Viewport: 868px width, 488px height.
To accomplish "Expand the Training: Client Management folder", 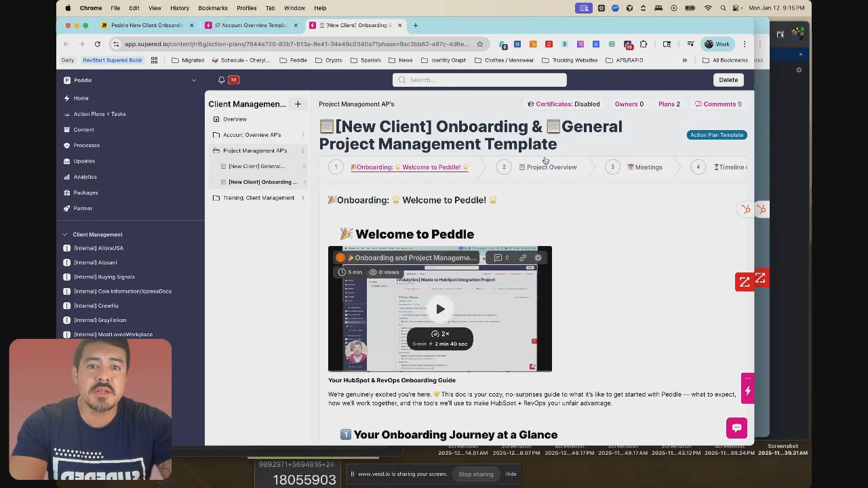I will [x=216, y=198].
